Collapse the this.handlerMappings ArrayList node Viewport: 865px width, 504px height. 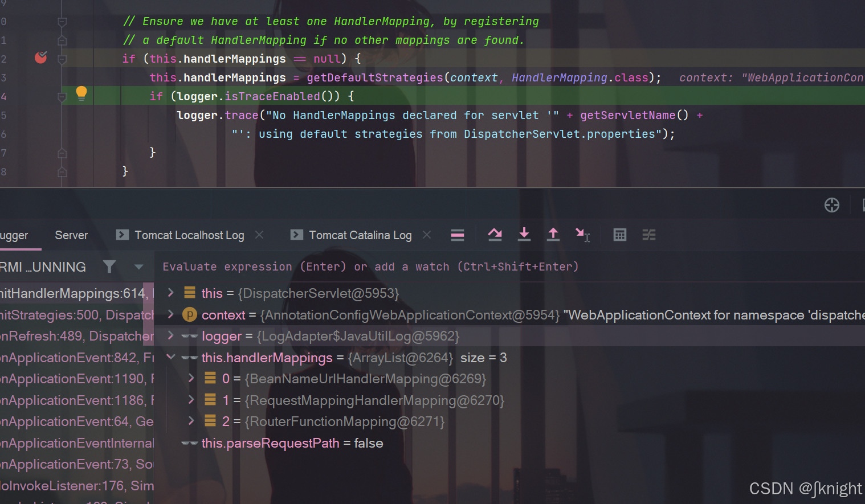pos(170,357)
